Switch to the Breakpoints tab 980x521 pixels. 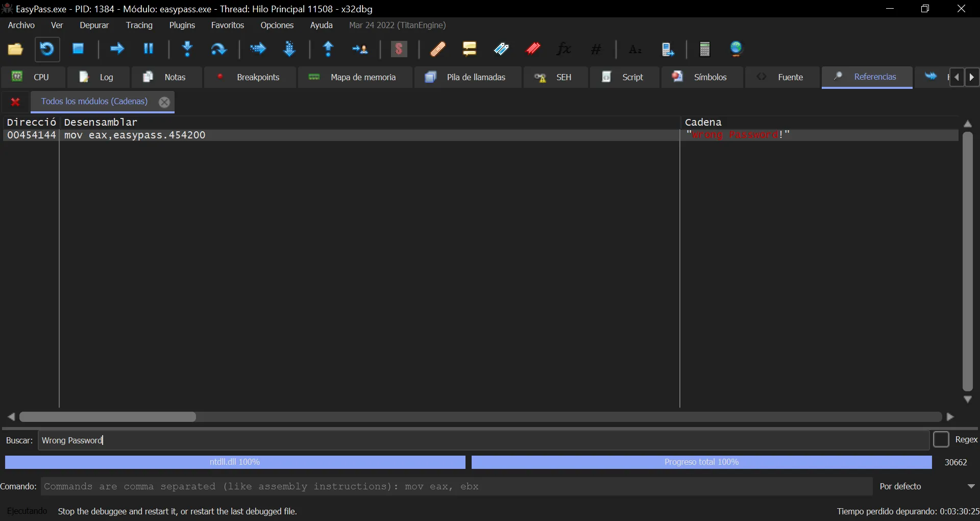pos(250,77)
